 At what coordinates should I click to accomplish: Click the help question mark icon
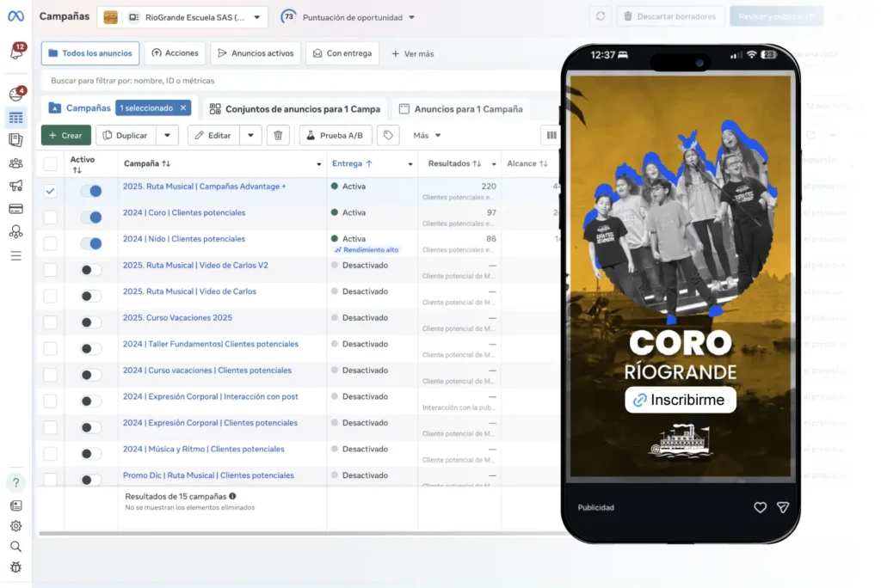pyautogui.click(x=15, y=482)
